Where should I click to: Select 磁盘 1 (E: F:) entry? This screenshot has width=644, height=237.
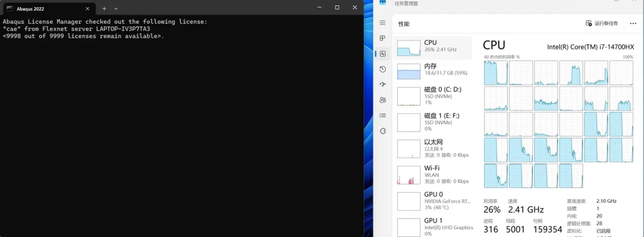pyautogui.click(x=434, y=122)
